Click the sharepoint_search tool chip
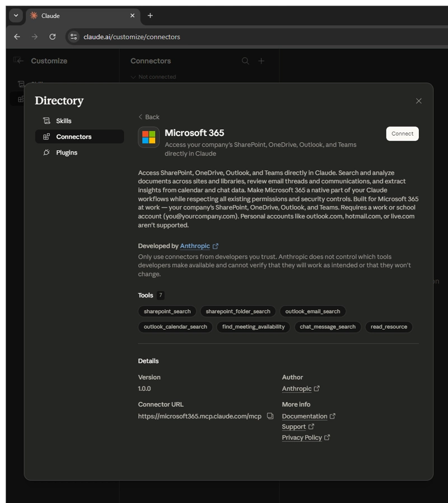 [167, 311]
